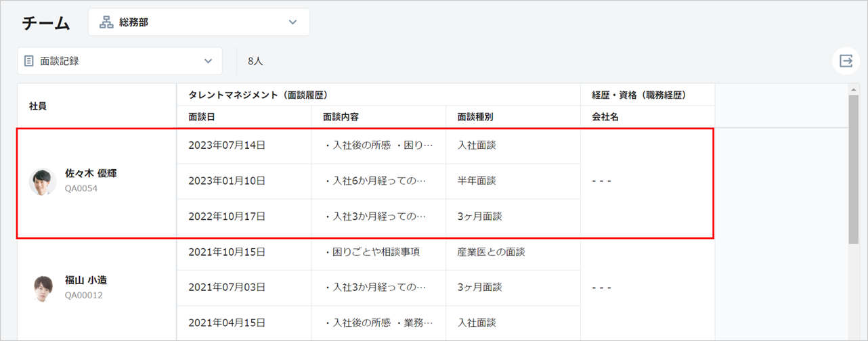
Task: Click 佐々木 優輝's profile photo
Action: pyautogui.click(x=43, y=181)
